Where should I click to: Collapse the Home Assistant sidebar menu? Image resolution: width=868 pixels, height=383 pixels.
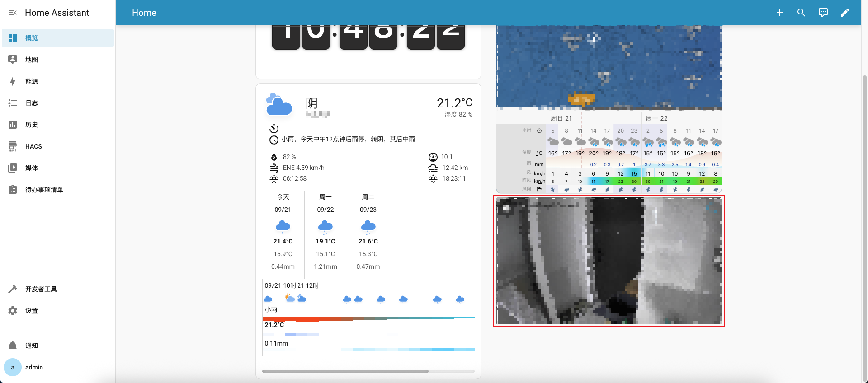(x=13, y=13)
